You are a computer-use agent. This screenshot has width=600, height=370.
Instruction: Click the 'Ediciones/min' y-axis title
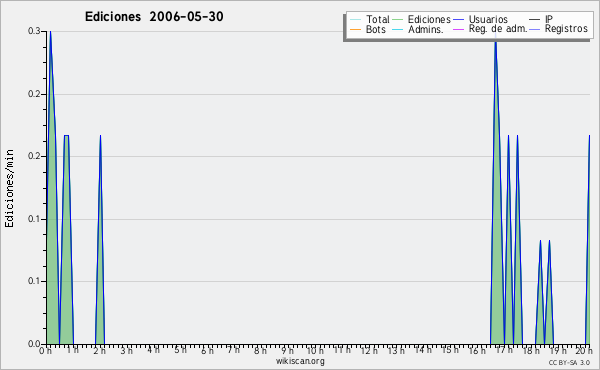(x=9, y=188)
